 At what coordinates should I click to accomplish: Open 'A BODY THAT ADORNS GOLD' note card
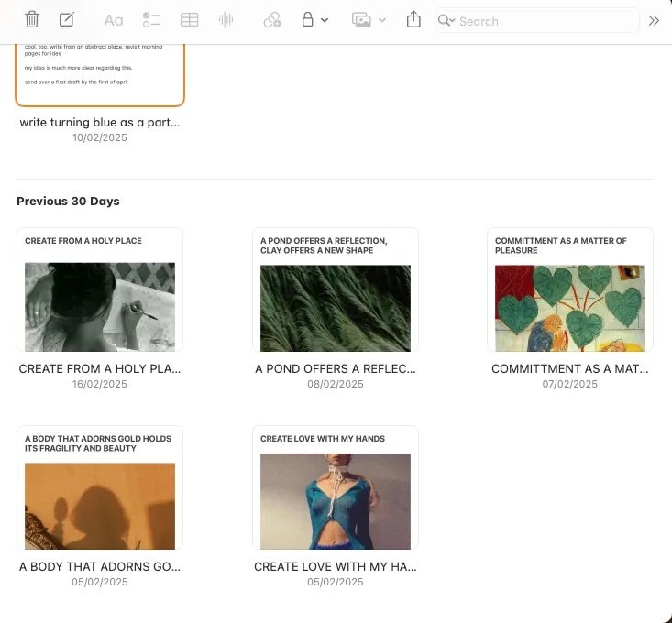point(100,487)
